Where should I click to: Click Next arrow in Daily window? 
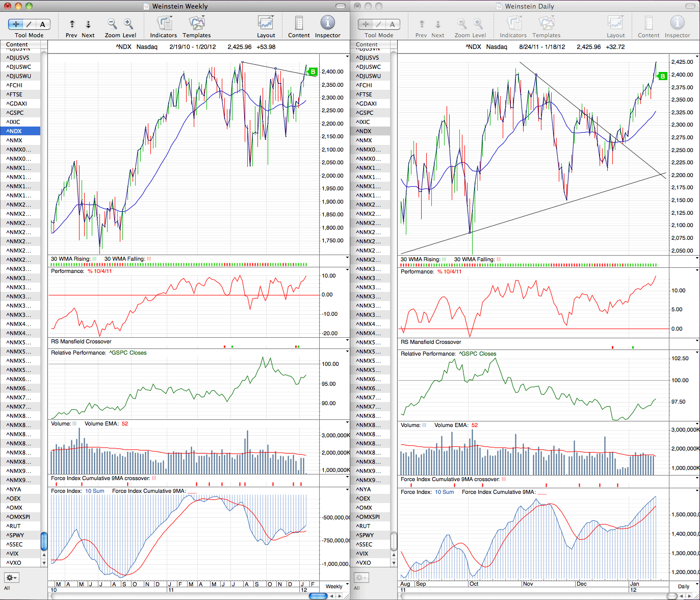(438, 24)
